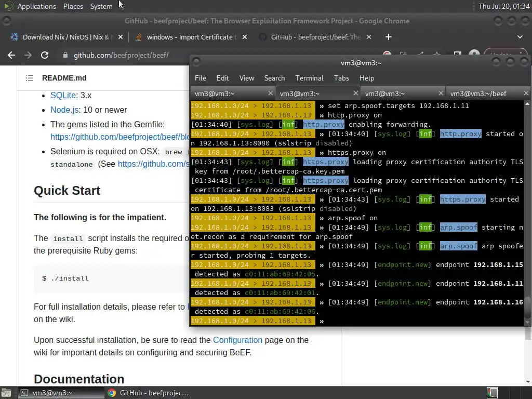Open the Configuration wiki link
Viewport: 532px width, 399px height.
coord(237,340)
